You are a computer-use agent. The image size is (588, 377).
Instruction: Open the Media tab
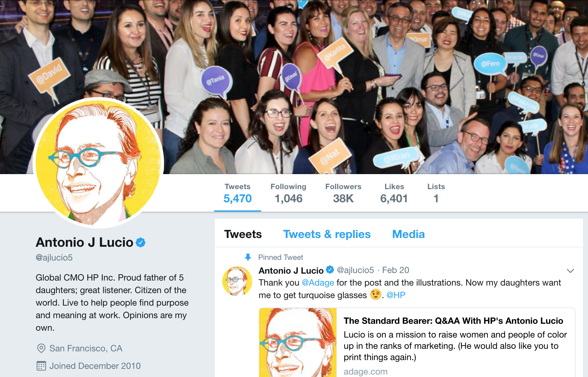[x=408, y=234]
